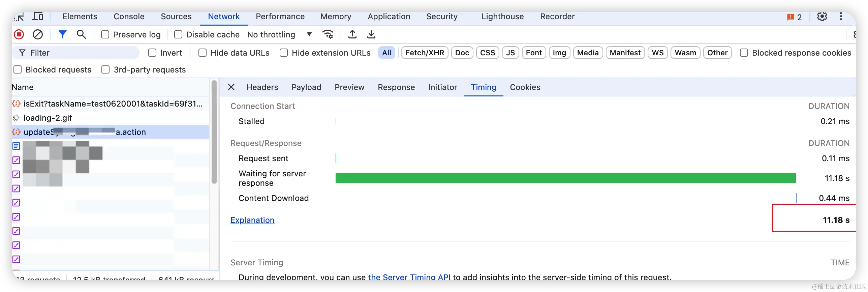Filter requests by All types

click(386, 53)
